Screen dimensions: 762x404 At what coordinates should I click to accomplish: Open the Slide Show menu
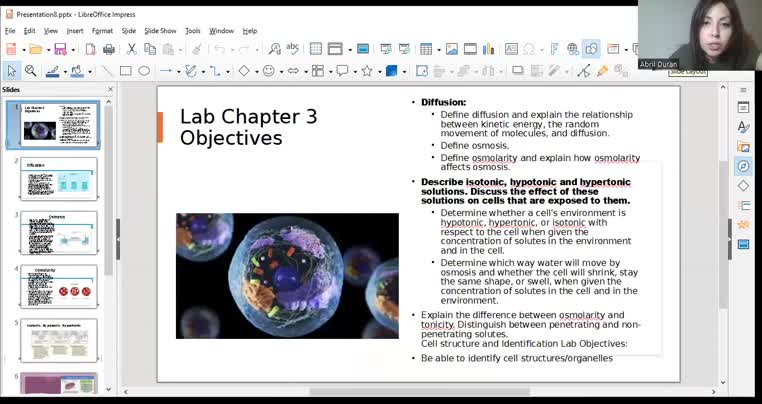point(160,31)
